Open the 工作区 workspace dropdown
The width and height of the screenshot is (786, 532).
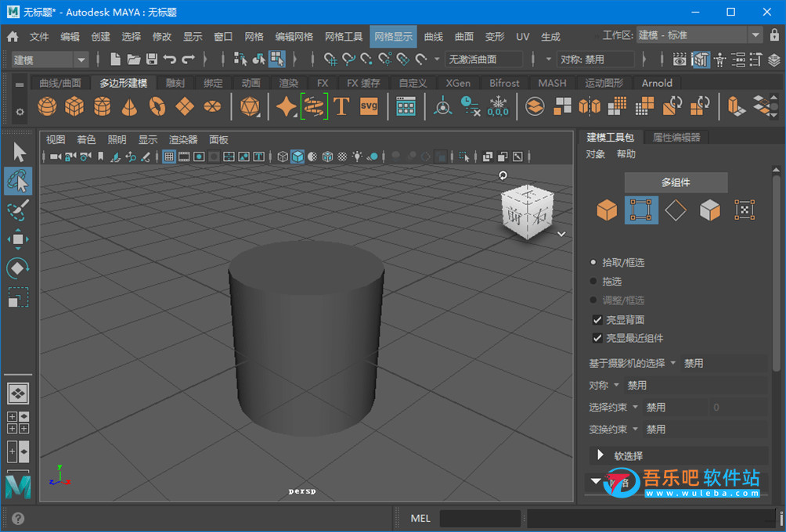[699, 35]
